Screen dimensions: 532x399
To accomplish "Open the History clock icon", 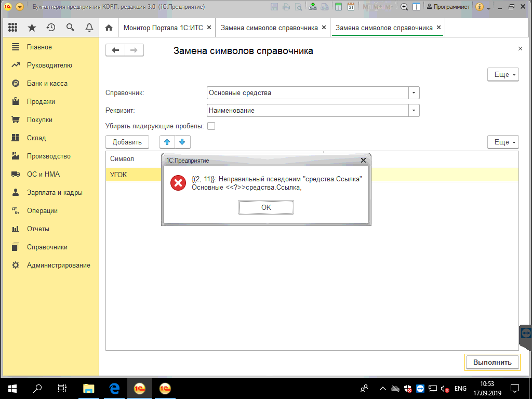I will [51, 28].
